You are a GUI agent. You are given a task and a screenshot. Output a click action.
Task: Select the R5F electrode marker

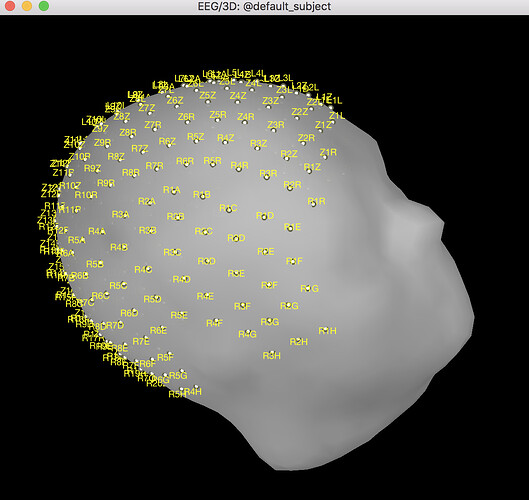[165, 357]
